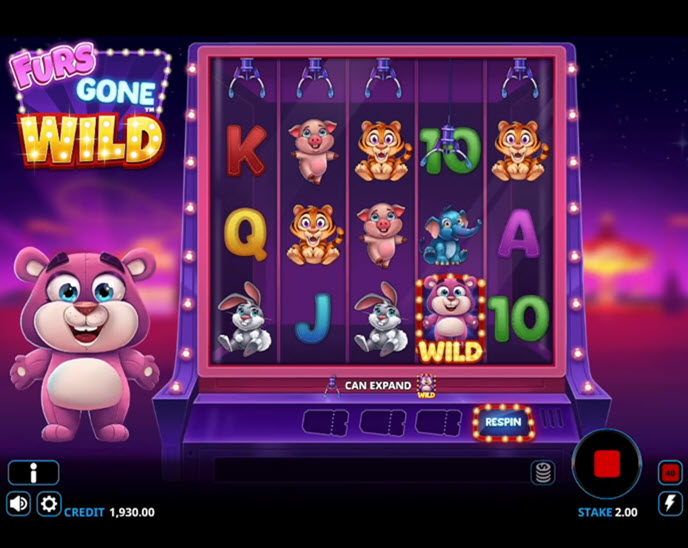This screenshot has width=688, height=548.
Task: Click the blue J symbol
Action: [x=313, y=318]
